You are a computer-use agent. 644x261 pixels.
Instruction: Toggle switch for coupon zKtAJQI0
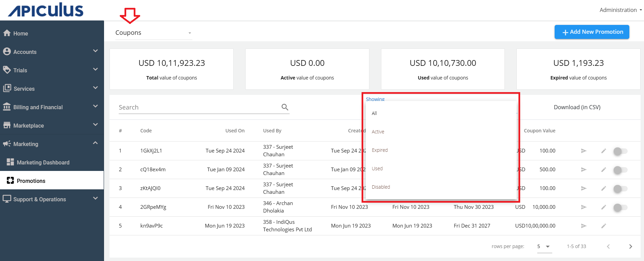coord(620,189)
